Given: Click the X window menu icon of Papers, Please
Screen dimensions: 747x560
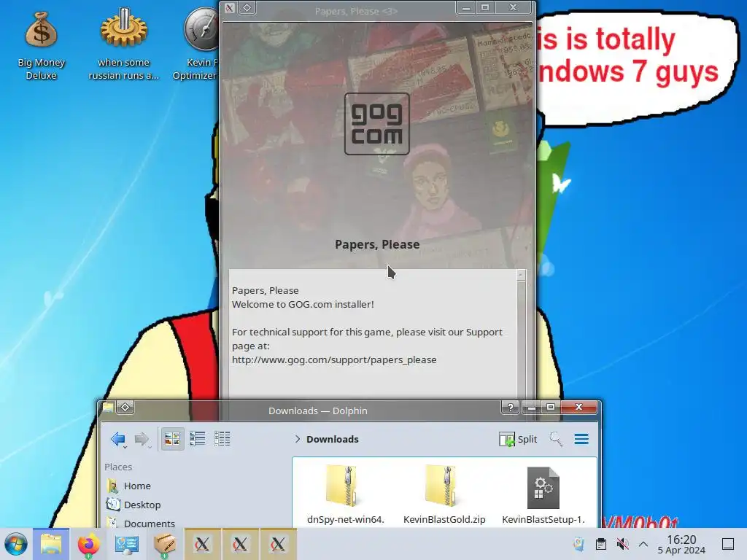Looking at the screenshot, I should tap(229, 7).
